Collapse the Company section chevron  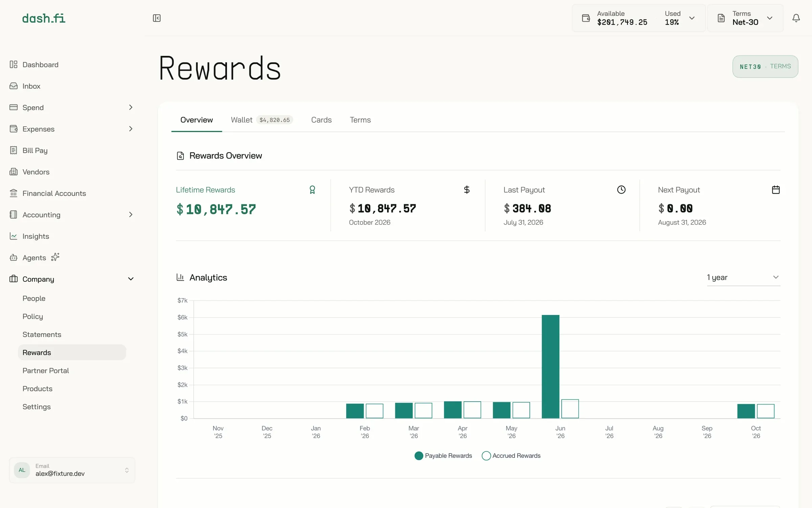tap(131, 279)
